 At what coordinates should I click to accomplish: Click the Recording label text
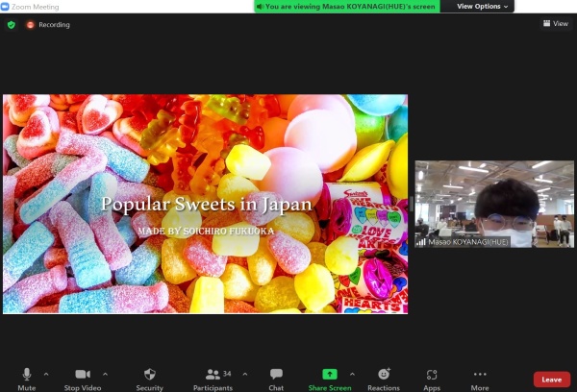[x=54, y=25]
